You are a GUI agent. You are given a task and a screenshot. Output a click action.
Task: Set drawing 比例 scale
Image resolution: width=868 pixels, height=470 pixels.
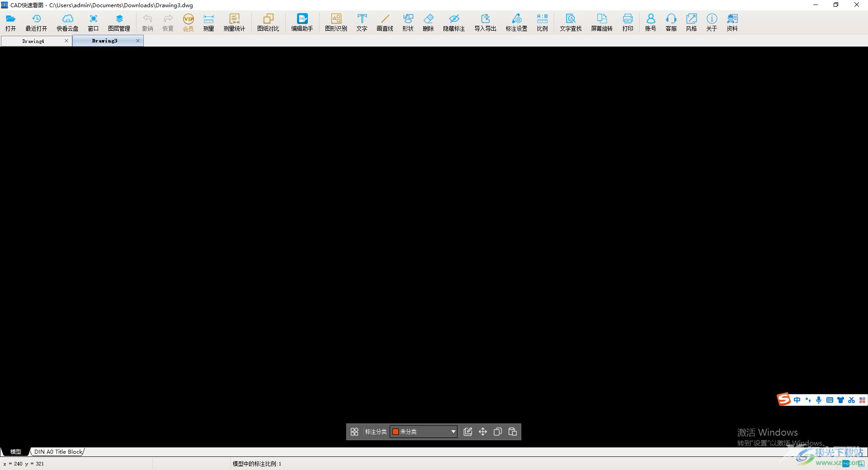pos(542,22)
